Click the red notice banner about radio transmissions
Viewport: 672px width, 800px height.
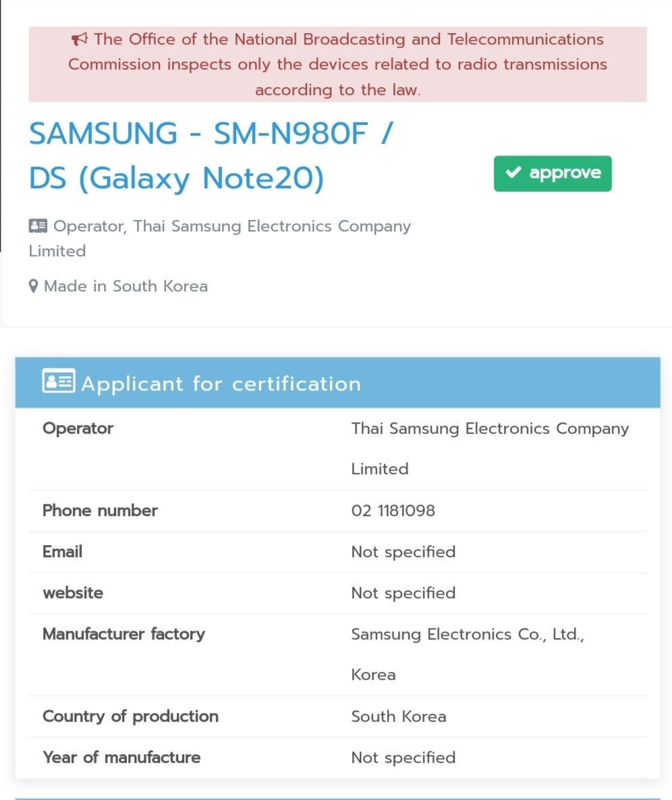(338, 64)
